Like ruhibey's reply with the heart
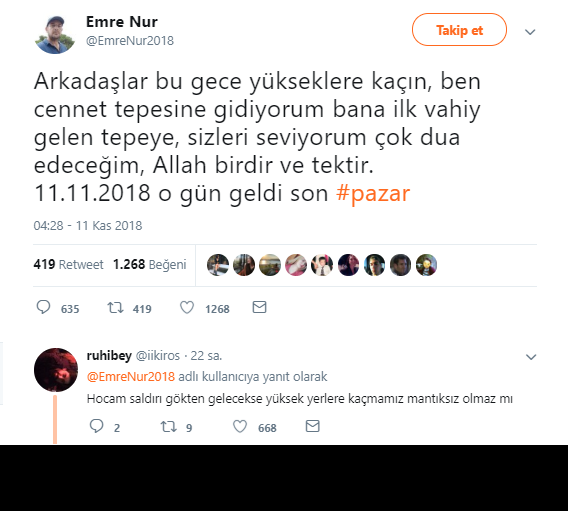This screenshot has width=568, height=511. click(240, 427)
